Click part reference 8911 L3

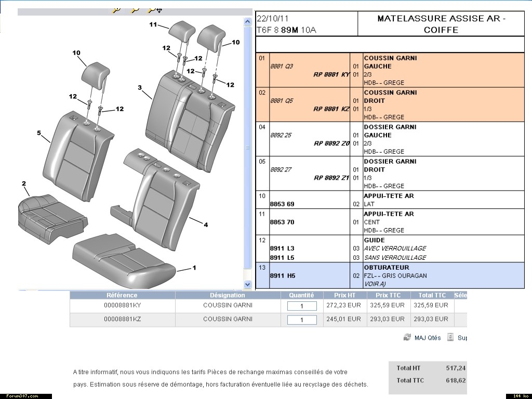[x=282, y=249]
